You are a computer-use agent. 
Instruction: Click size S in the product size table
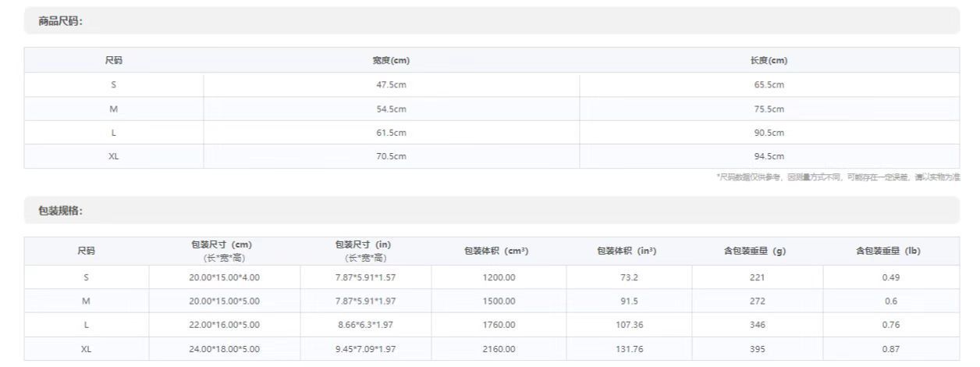(113, 84)
